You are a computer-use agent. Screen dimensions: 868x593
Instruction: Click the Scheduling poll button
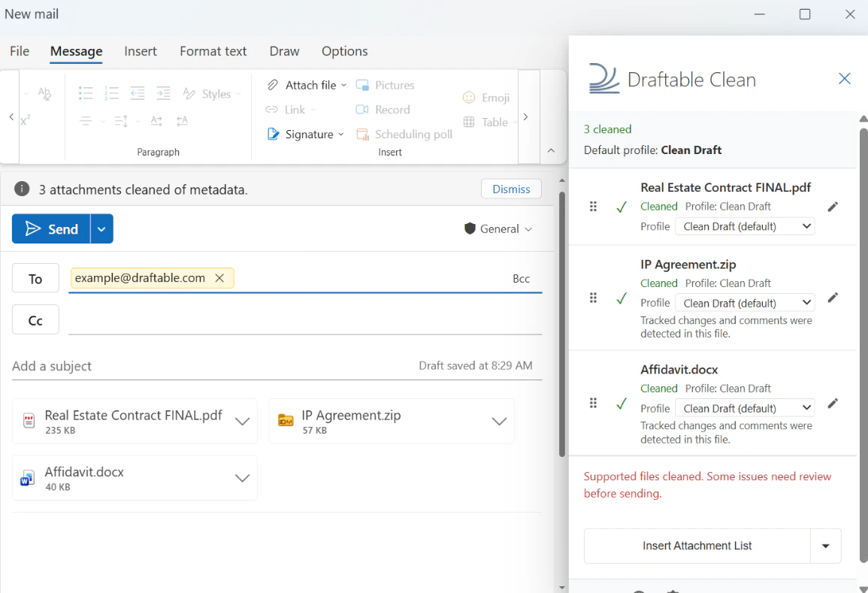click(404, 134)
